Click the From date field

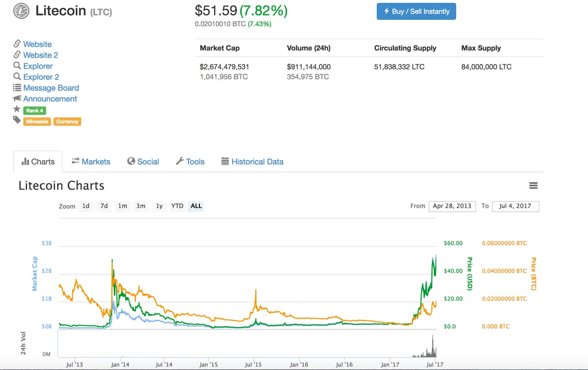(x=452, y=206)
